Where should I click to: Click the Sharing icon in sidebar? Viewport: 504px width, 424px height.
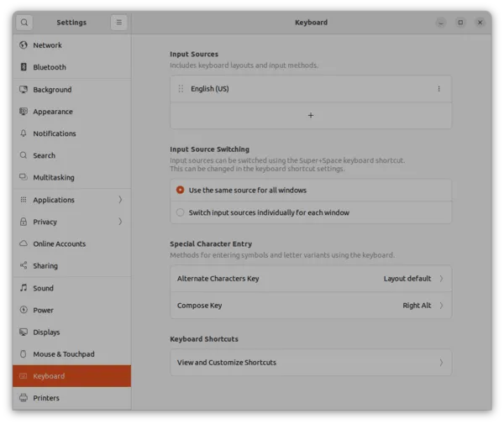point(24,265)
